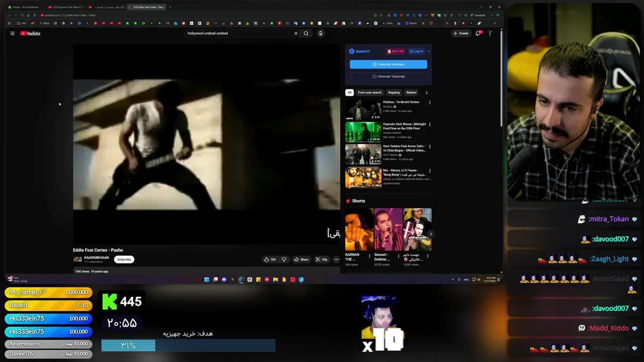Viewport: 644px width, 362px height.
Task: Open options menu for Hypnotic Dark Waves
Action: click(430, 125)
